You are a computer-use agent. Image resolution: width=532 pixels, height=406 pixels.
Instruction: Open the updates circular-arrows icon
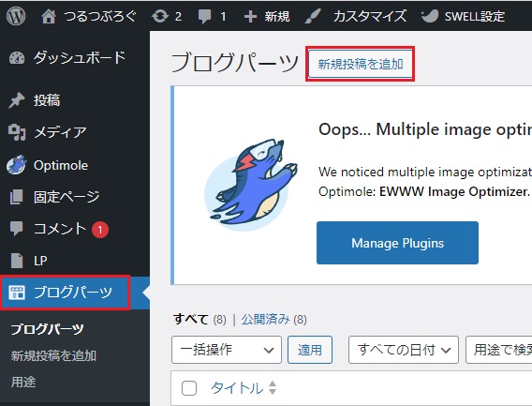(160, 16)
